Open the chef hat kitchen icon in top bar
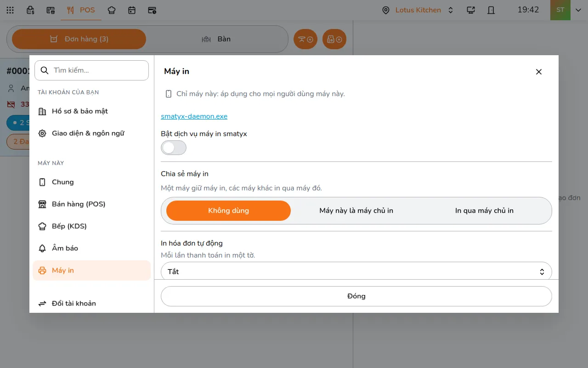The height and width of the screenshot is (368, 588). [112, 10]
